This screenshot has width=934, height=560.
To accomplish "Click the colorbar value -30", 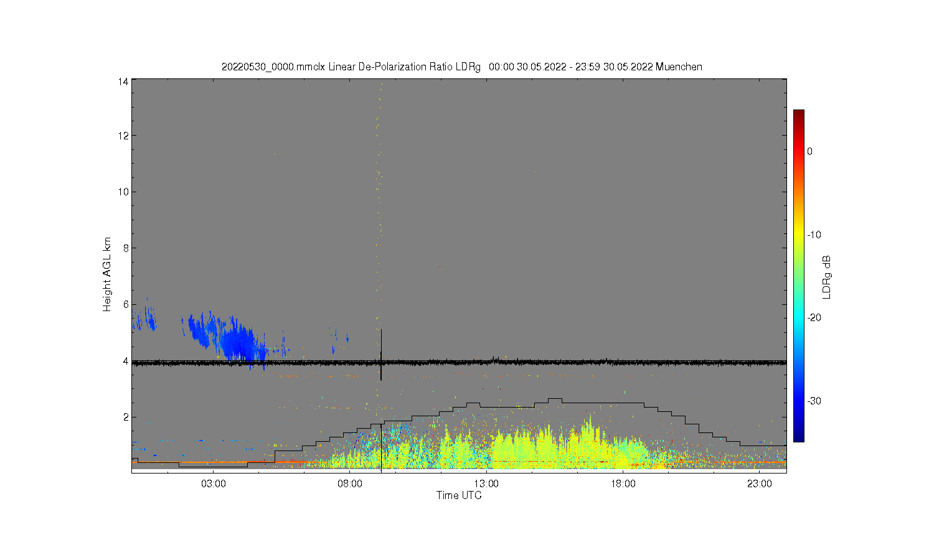I will [x=814, y=401].
